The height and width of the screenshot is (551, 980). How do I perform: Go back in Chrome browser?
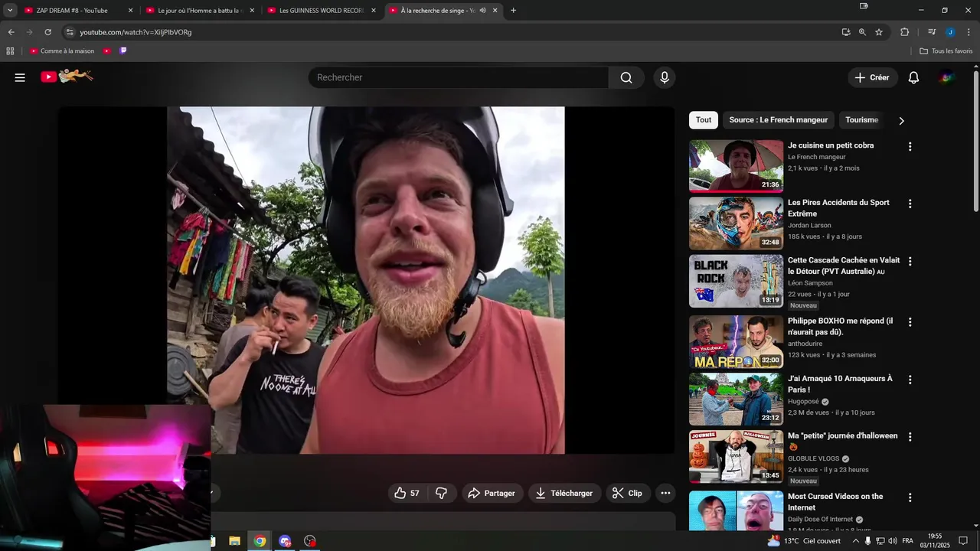pyautogui.click(x=11, y=32)
